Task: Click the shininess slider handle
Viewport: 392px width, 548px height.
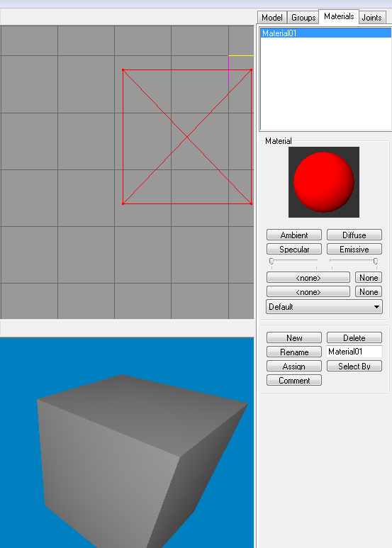Action: (x=271, y=261)
